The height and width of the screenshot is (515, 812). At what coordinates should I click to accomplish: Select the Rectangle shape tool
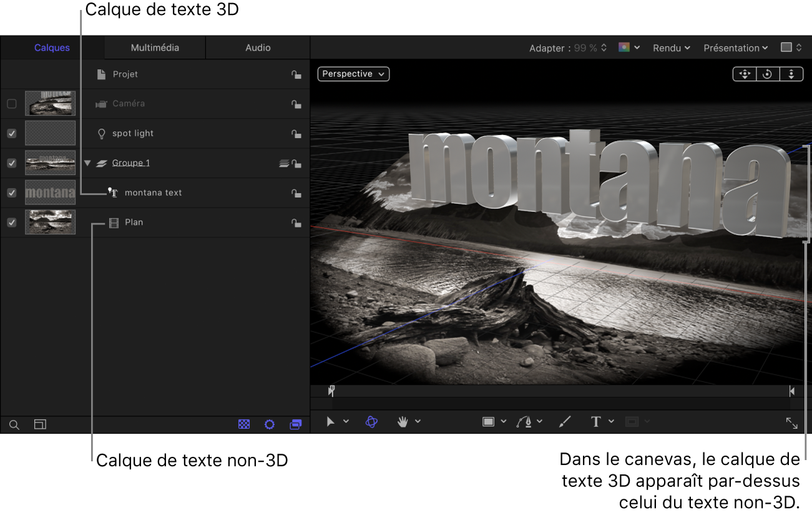coord(490,421)
